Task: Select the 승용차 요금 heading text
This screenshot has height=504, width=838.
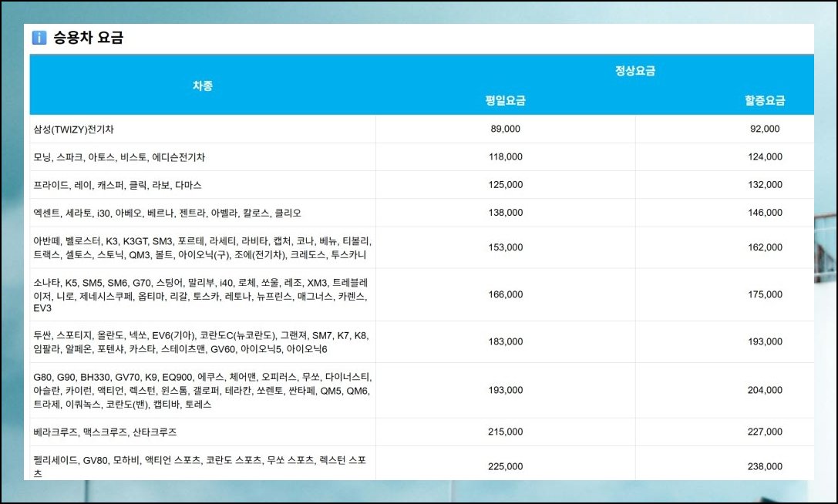Action: pos(88,38)
